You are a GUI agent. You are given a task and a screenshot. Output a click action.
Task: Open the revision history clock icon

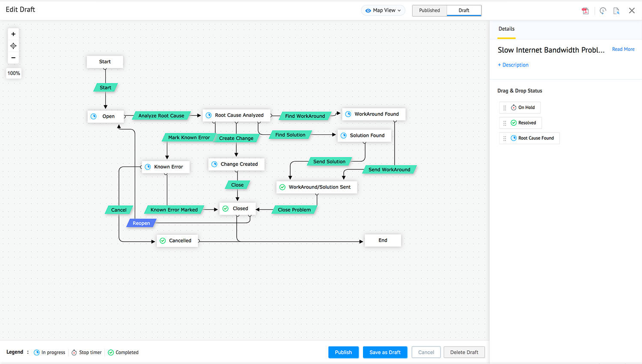pos(603,10)
